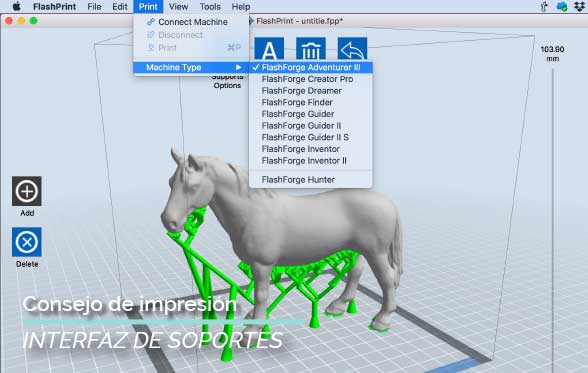The height and width of the screenshot is (373, 588).
Task: Open the View menu
Action: click(x=178, y=6)
